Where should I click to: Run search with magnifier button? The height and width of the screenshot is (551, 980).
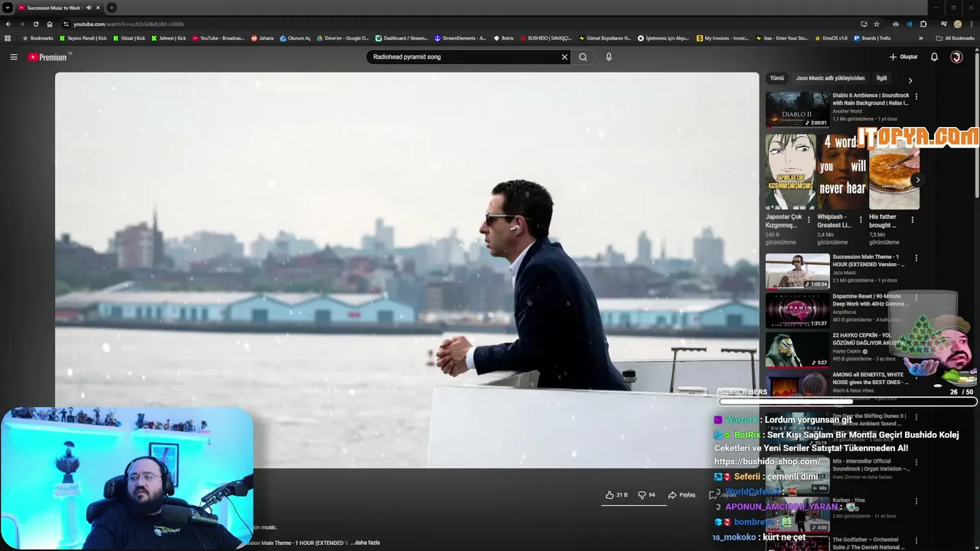pyautogui.click(x=583, y=57)
